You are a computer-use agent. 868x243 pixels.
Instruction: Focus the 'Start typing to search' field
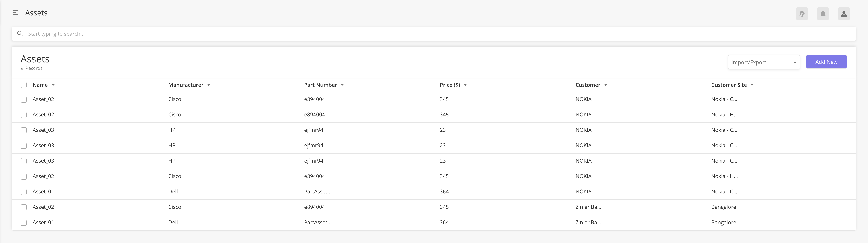(434, 34)
